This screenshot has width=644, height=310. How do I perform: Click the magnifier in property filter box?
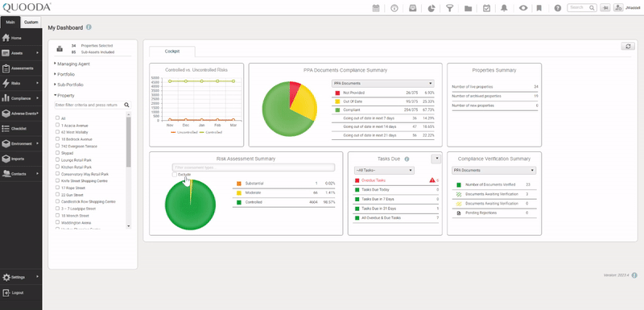[126, 105]
